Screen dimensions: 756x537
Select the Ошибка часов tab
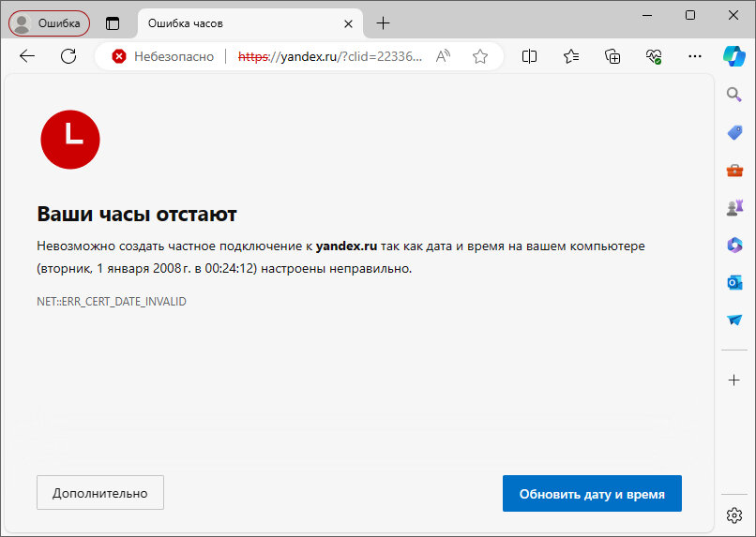pyautogui.click(x=249, y=23)
